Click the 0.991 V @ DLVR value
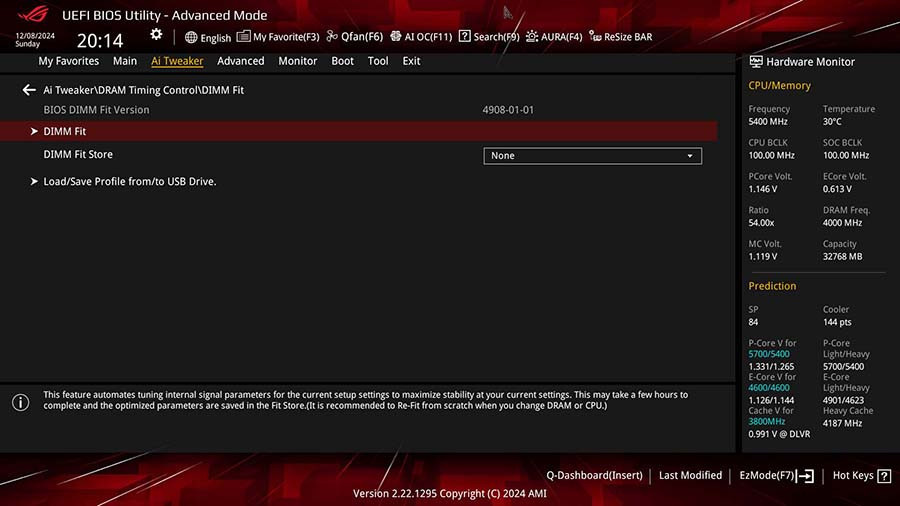 coord(779,434)
